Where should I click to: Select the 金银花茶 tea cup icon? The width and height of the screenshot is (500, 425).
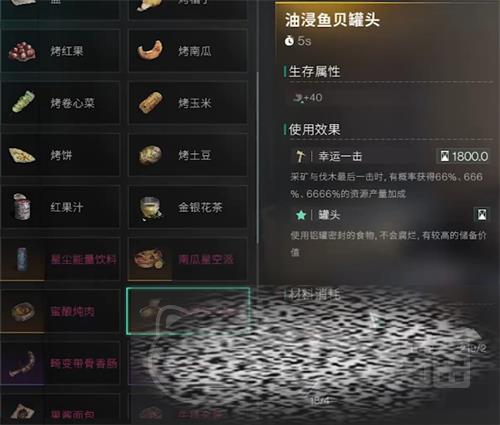coord(151,208)
